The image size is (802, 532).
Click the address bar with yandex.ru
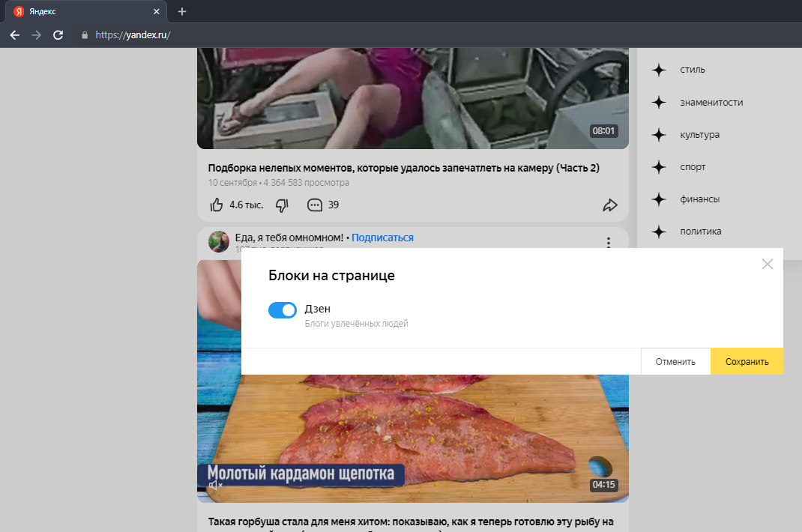click(133, 34)
